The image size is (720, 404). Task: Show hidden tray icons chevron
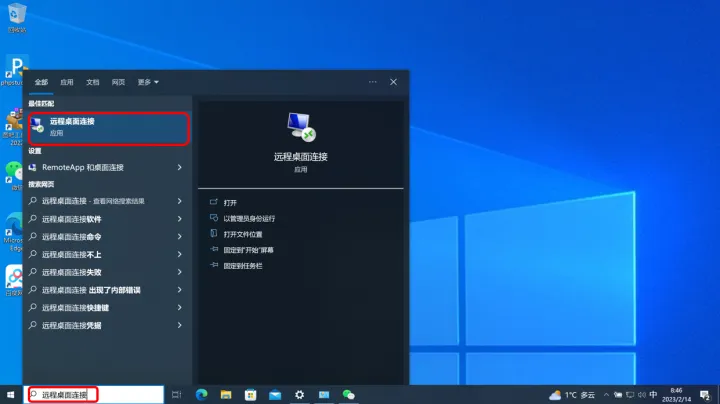coord(606,395)
